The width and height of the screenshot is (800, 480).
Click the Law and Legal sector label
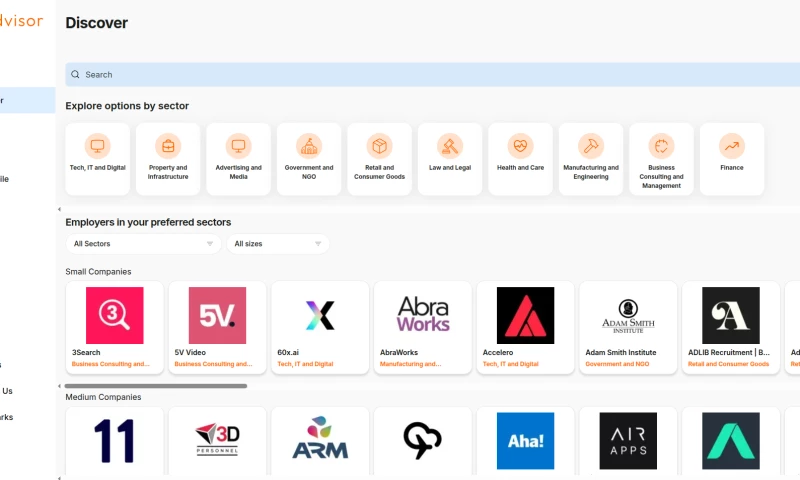[x=449, y=168]
